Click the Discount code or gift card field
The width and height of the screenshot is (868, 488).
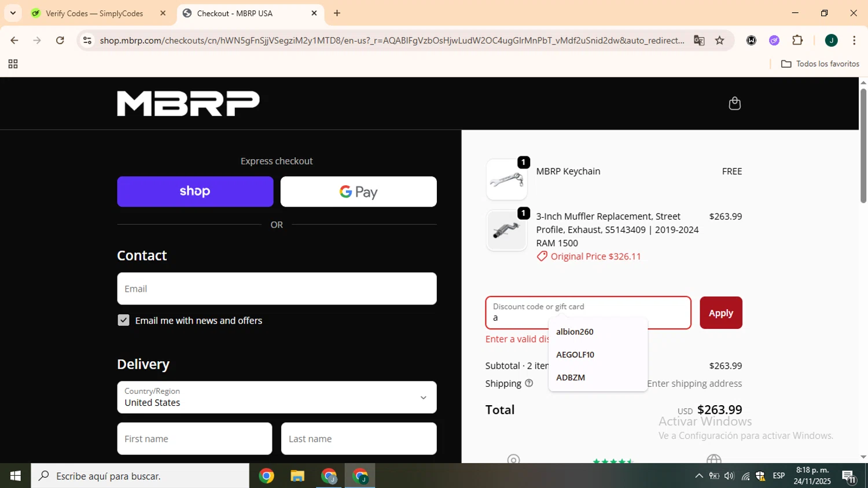tap(588, 313)
